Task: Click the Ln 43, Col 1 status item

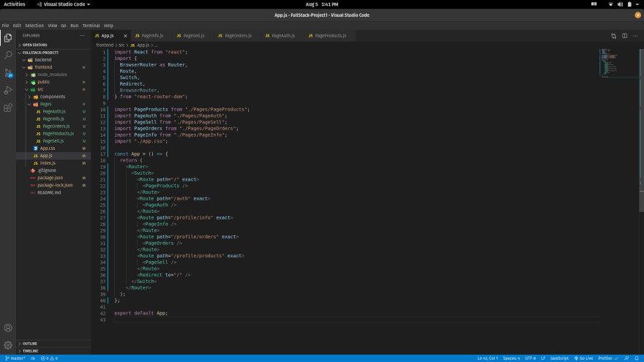Action: pyautogui.click(x=487, y=358)
